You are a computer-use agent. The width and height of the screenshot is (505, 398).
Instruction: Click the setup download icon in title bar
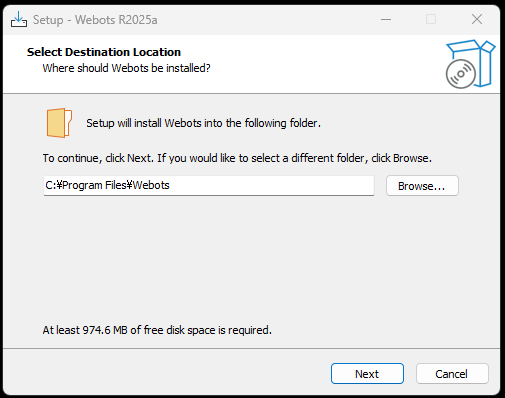[19, 19]
